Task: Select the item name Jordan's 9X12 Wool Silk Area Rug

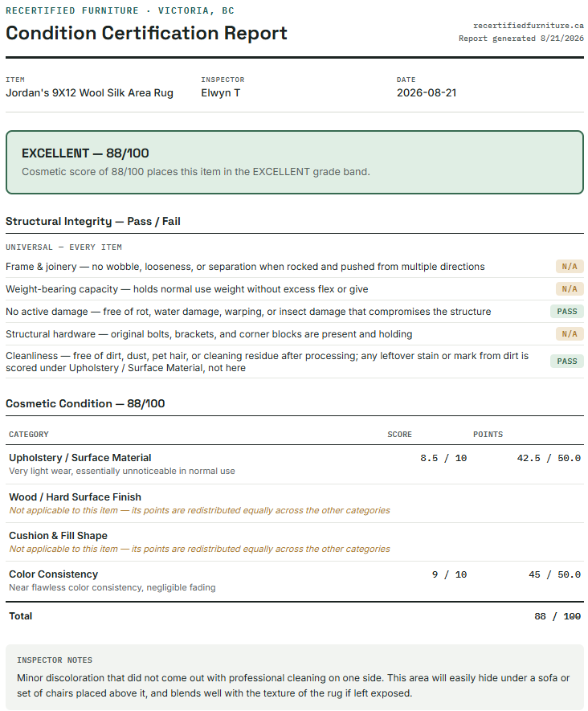Action: (89, 93)
